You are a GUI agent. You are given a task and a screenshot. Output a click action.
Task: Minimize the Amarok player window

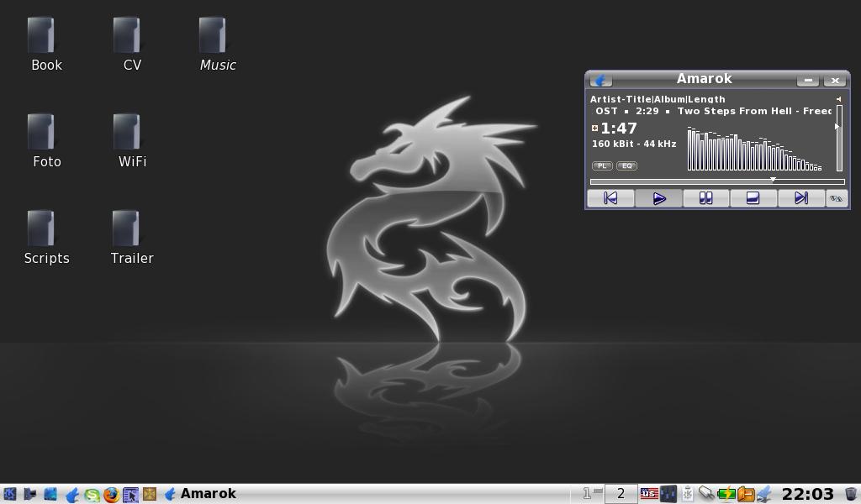point(808,80)
